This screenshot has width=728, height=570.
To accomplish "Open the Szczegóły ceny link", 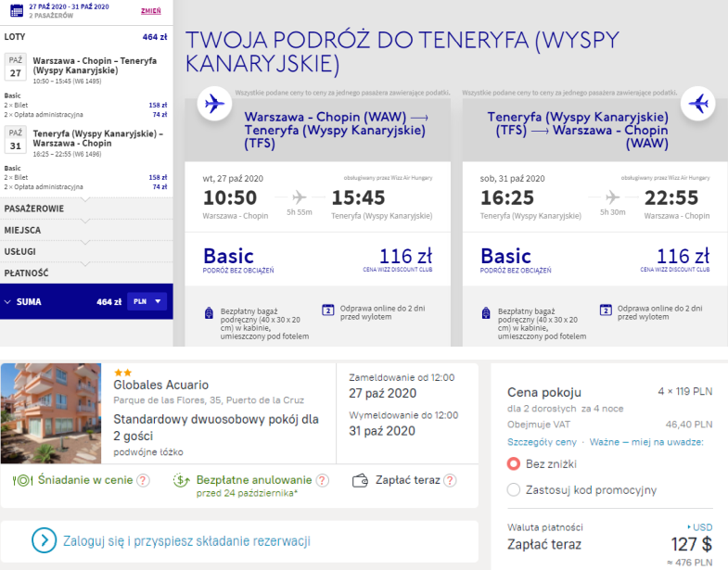I will click(542, 442).
